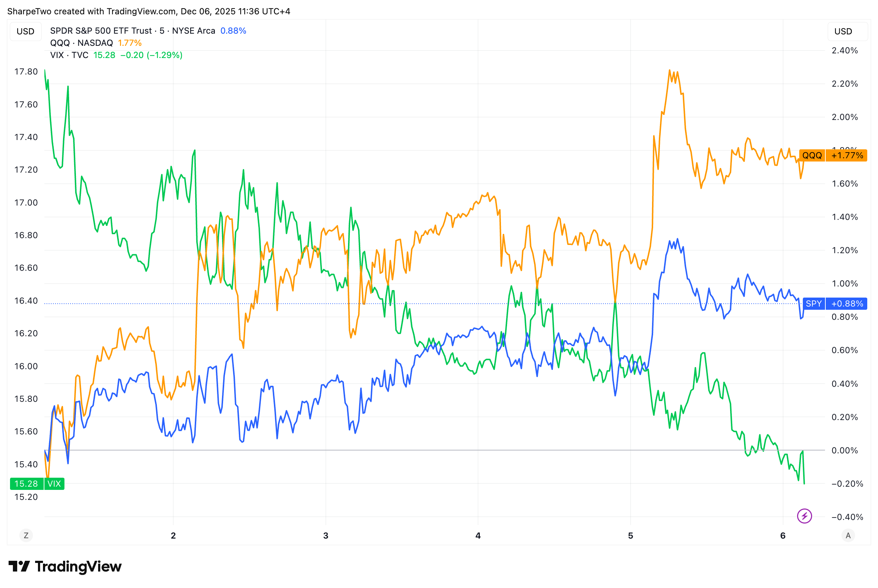The image size is (878, 588).
Task: Click the green 15.28 price tag
Action: tap(26, 484)
